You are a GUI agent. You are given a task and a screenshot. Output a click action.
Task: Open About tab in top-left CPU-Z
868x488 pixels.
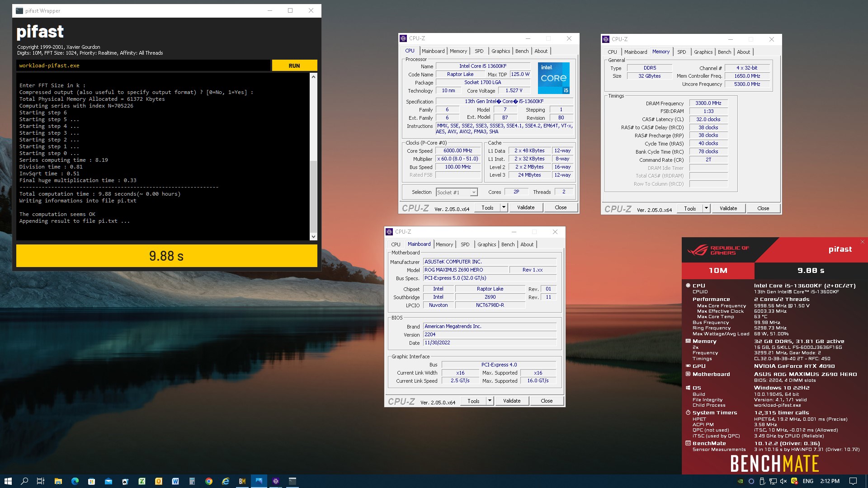point(541,51)
